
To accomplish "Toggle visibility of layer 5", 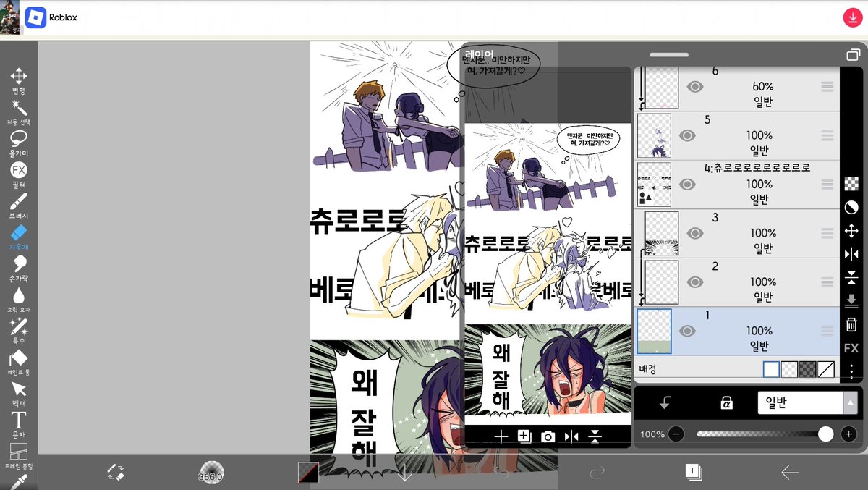I will pyautogui.click(x=688, y=135).
